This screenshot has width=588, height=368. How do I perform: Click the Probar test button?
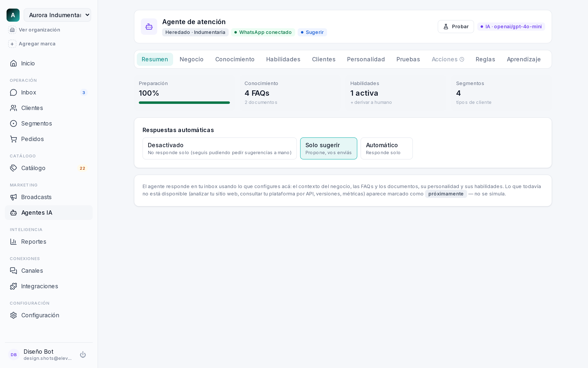pyautogui.click(x=455, y=27)
